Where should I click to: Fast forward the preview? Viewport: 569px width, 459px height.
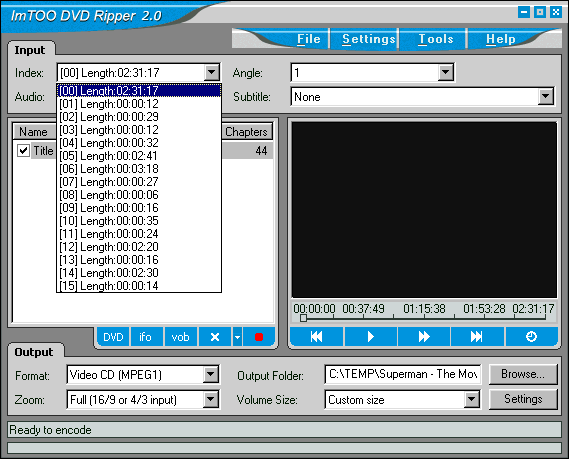coord(423,337)
